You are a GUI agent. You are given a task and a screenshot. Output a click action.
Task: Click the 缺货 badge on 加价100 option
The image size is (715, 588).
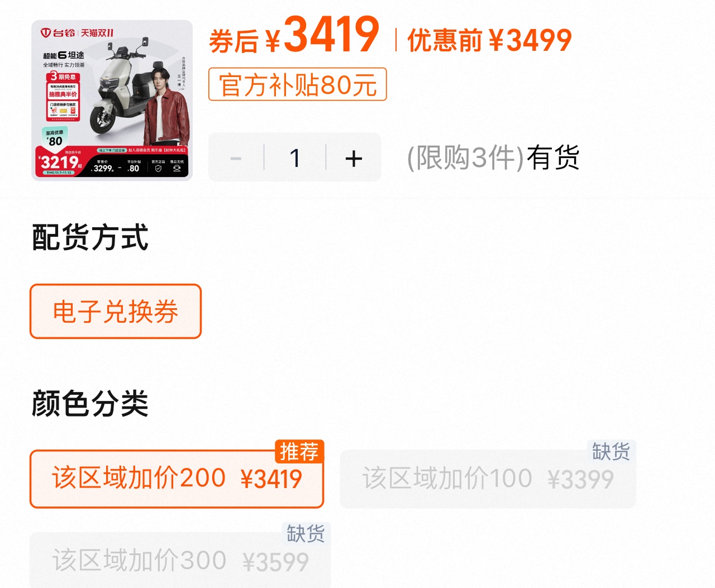click(611, 451)
